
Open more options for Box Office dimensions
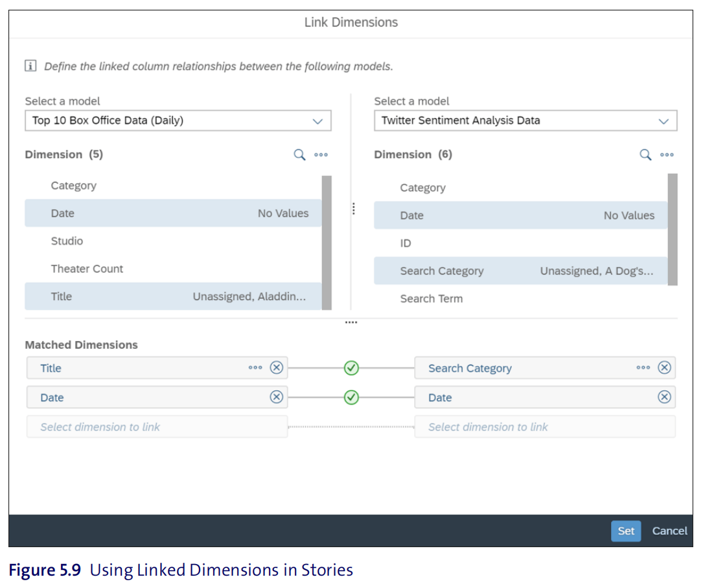321,155
